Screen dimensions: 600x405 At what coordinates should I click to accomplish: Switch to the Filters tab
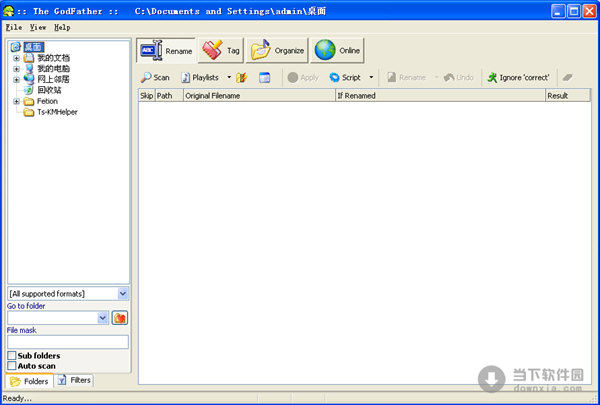tap(74, 380)
